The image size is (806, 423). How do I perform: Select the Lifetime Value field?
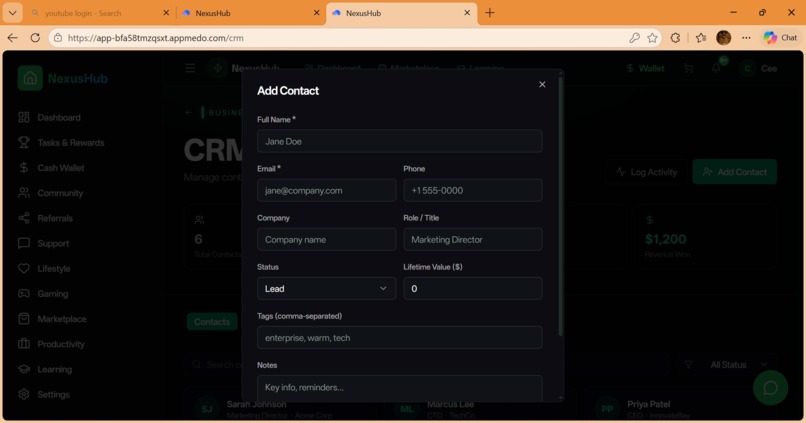pos(473,289)
